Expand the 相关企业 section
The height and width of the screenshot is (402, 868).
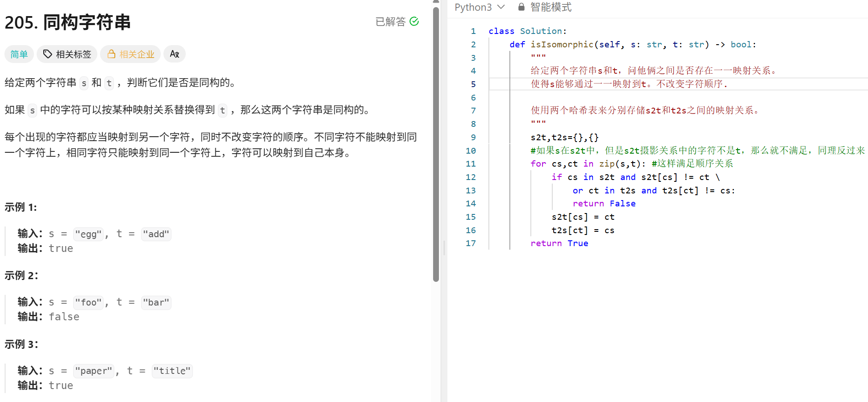(x=130, y=54)
